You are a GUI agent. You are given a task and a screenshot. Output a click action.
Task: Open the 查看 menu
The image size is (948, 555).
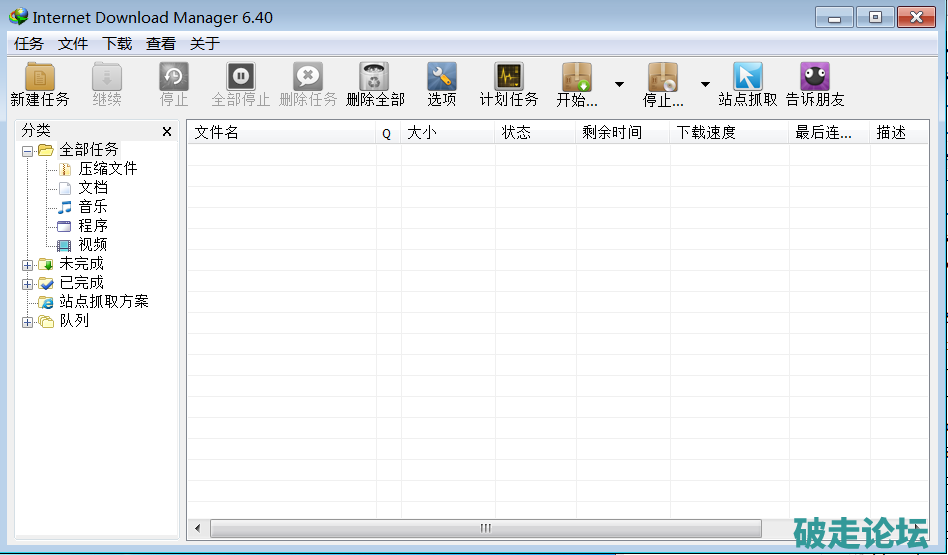click(x=161, y=44)
